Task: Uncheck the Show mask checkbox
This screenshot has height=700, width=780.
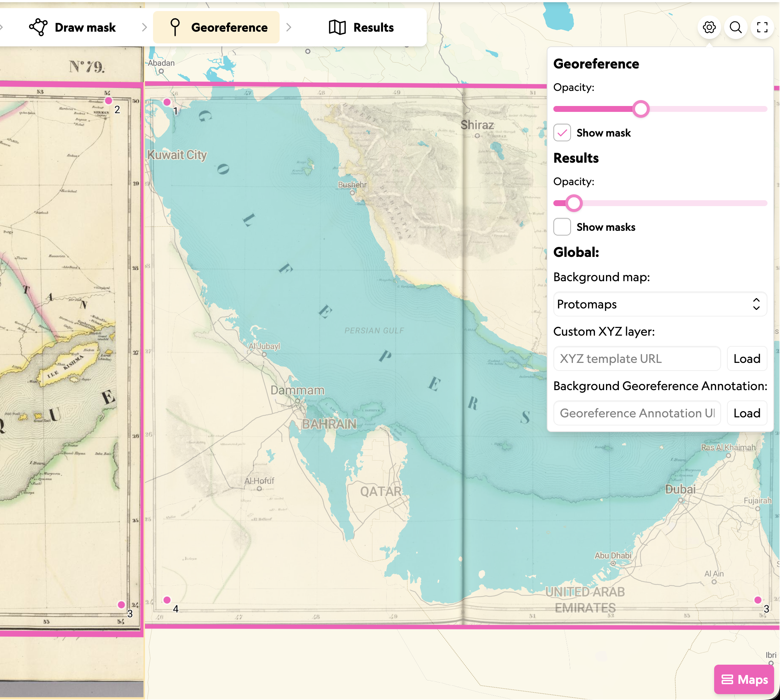Action: 562,133
